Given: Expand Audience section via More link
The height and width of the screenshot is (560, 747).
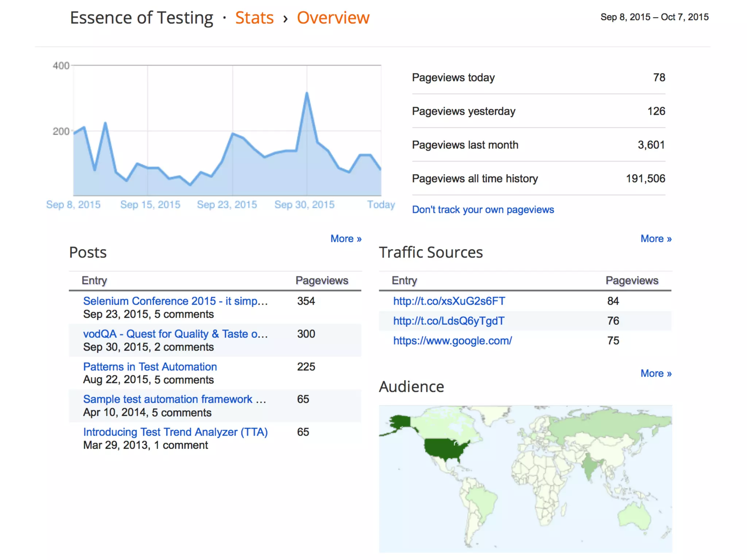Looking at the screenshot, I should click(655, 373).
